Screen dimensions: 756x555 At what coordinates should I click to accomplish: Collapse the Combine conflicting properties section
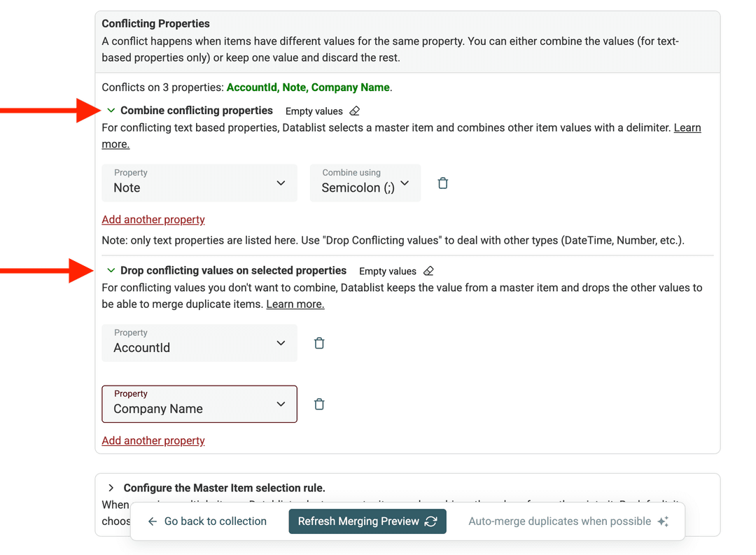pyautogui.click(x=111, y=110)
